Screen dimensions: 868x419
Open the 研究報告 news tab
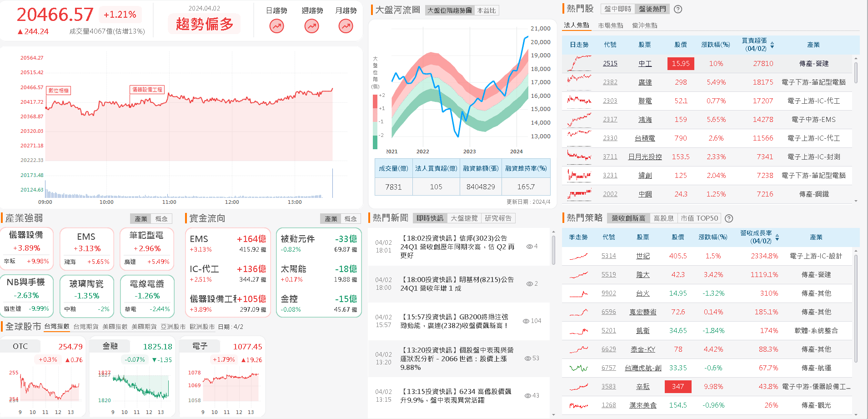(x=498, y=218)
